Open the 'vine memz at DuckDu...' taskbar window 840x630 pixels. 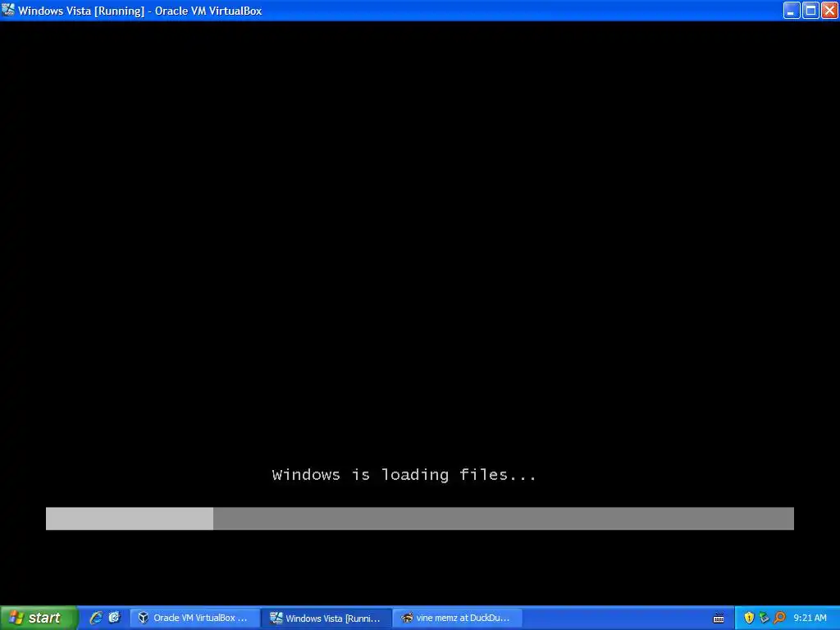click(x=458, y=618)
